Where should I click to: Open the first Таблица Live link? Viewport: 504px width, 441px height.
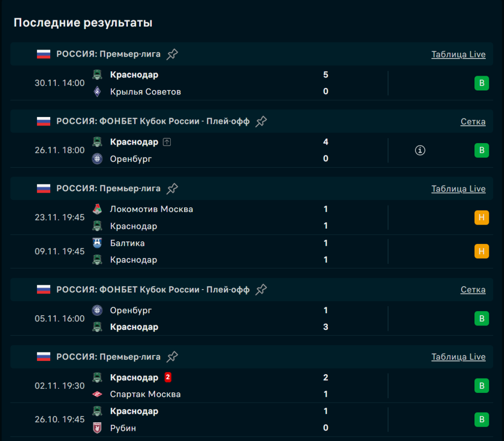point(458,55)
